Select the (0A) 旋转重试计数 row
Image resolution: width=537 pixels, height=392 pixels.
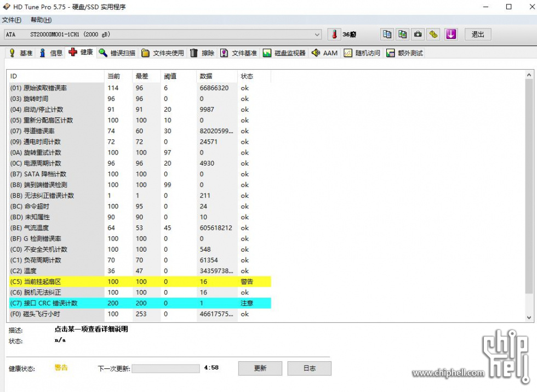coord(139,152)
